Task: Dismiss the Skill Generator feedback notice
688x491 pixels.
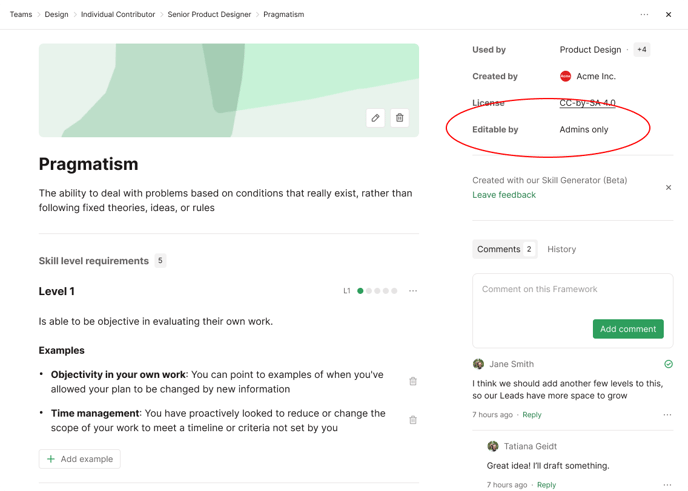Action: point(669,187)
